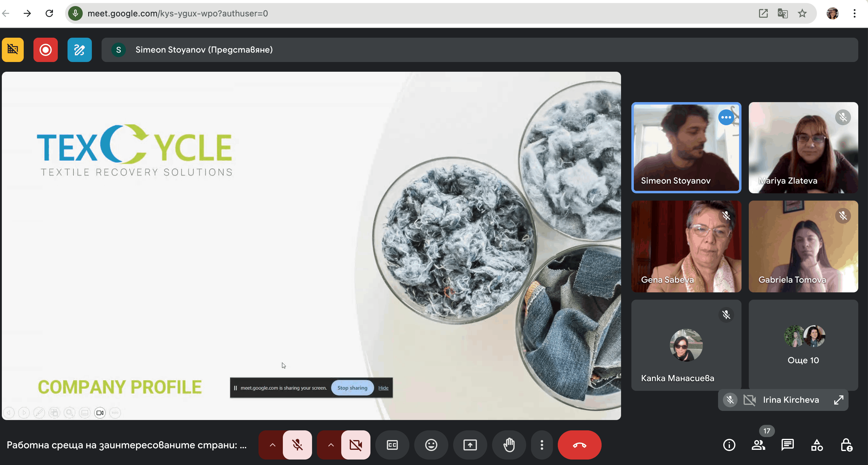Open host controls lock icon
The height and width of the screenshot is (465, 868).
coord(846,445)
